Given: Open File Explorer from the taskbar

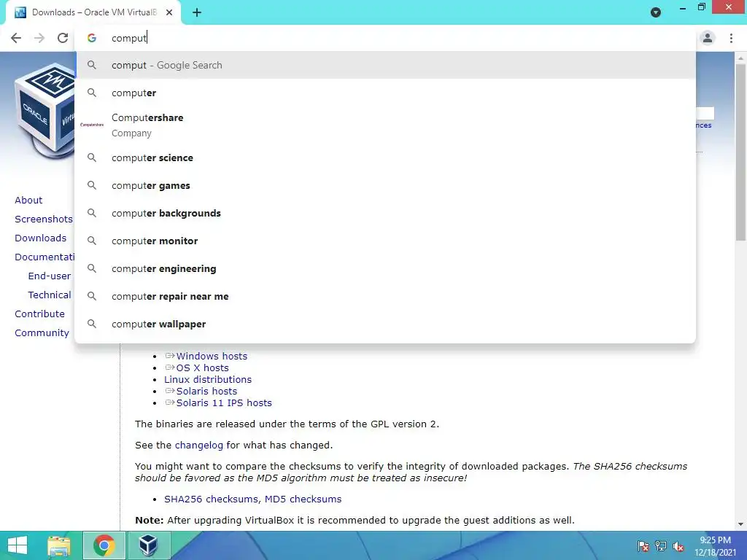Looking at the screenshot, I should pos(59,545).
